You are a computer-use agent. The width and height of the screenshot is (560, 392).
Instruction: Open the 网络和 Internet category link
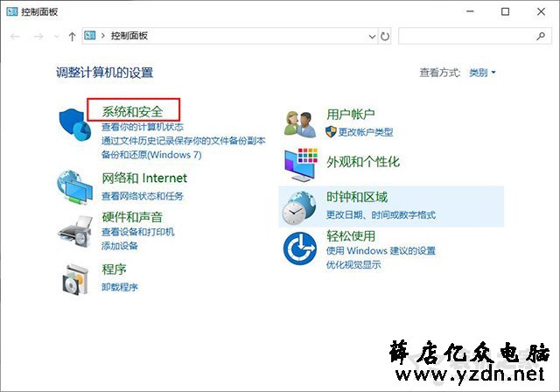pos(144,178)
